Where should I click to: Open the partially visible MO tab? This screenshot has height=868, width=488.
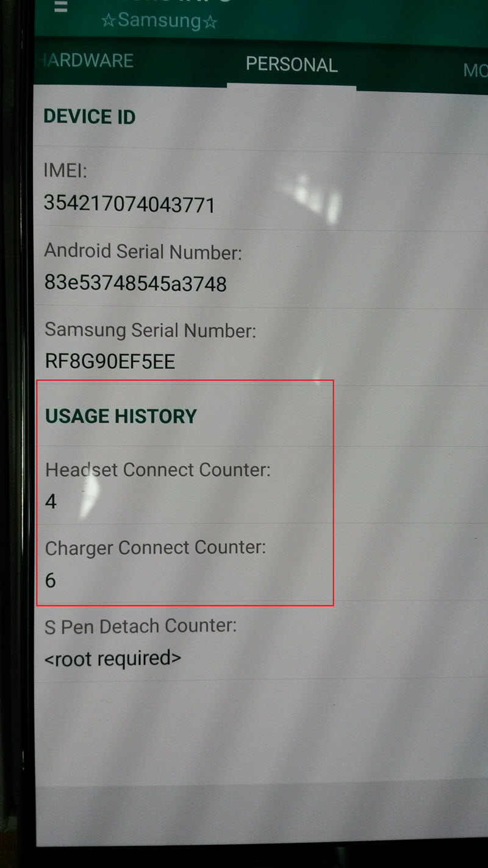[x=475, y=70]
